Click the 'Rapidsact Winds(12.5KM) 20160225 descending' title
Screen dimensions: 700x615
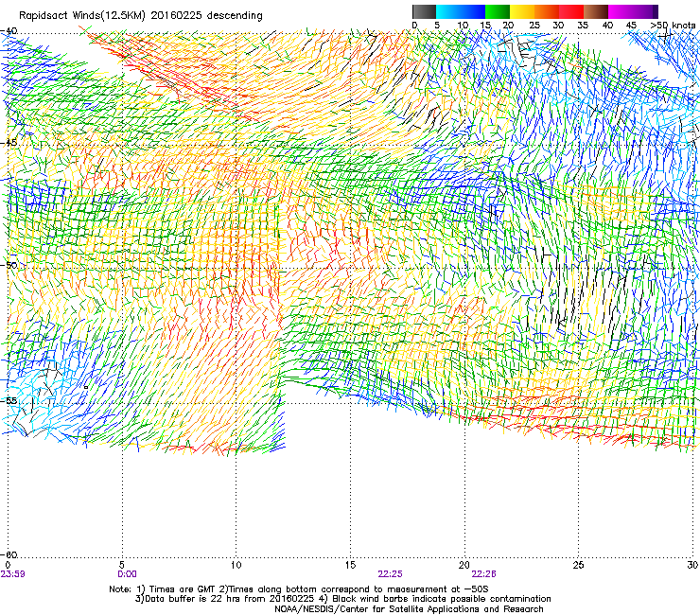(141, 15)
